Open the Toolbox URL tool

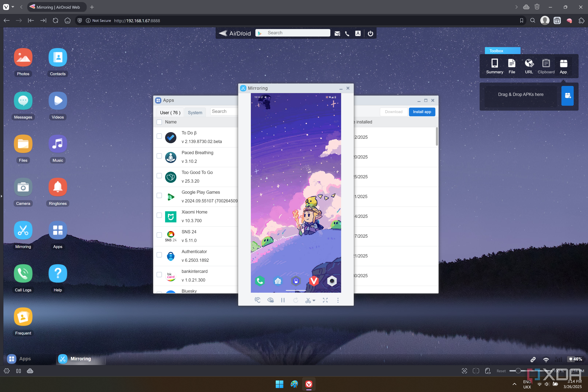click(529, 66)
